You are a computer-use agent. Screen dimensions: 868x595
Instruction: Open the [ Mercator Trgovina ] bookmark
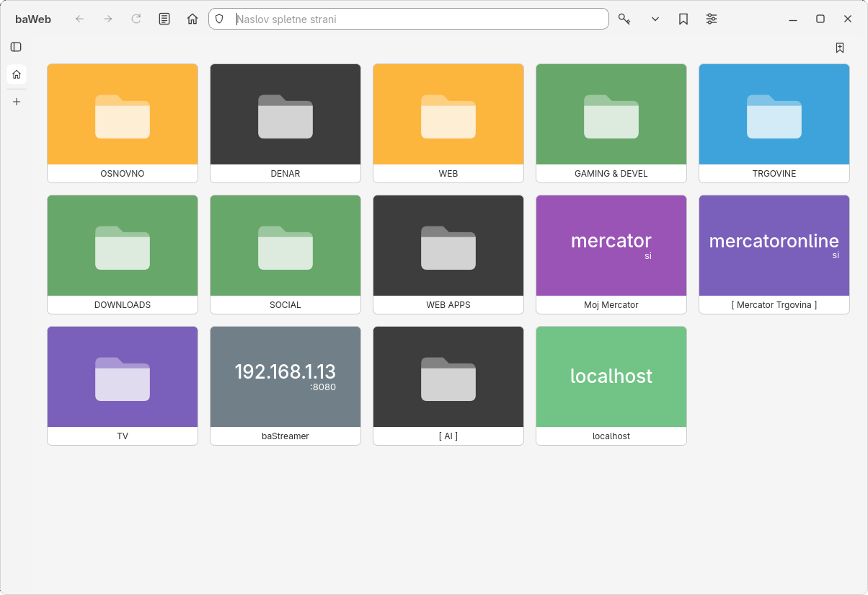[774, 255]
